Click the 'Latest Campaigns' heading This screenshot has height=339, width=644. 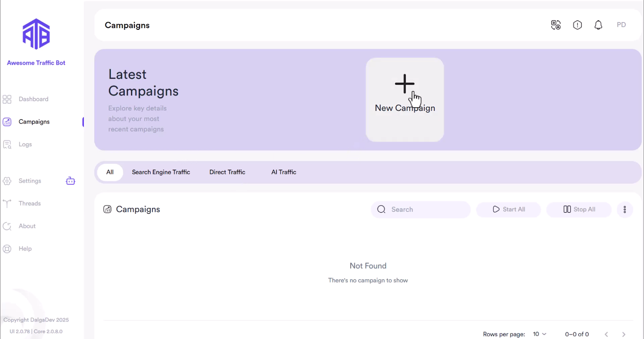[x=143, y=83]
